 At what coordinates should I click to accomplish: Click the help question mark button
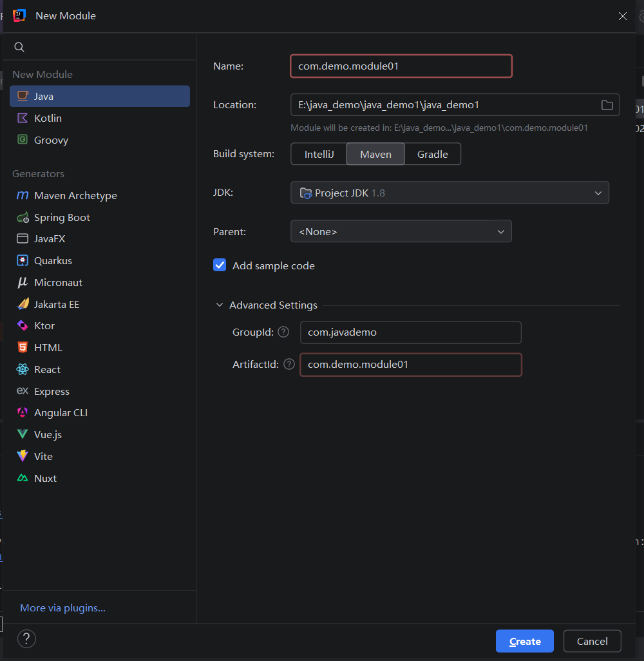(x=26, y=639)
